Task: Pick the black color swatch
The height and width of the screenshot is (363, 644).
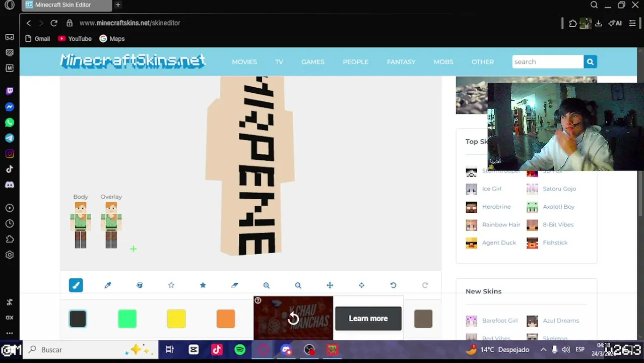Action: pyautogui.click(x=78, y=319)
